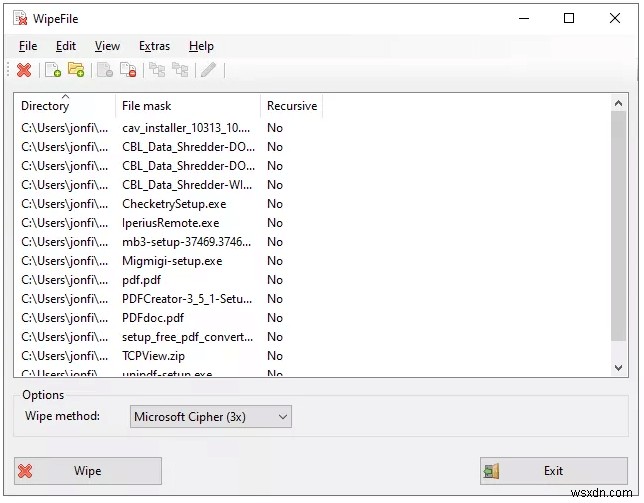644x503 pixels.
Task: Add a folder using the toolbar icon
Action: [x=76, y=70]
